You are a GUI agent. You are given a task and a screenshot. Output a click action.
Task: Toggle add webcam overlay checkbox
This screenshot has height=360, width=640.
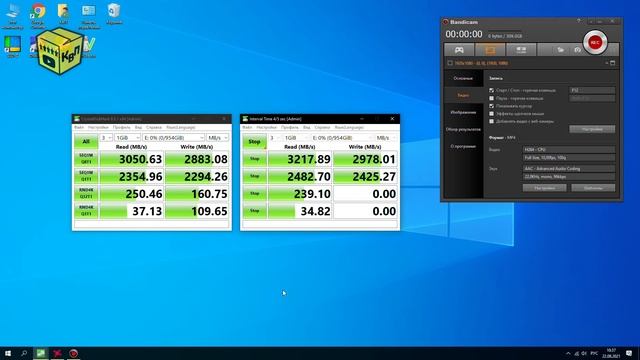point(491,122)
